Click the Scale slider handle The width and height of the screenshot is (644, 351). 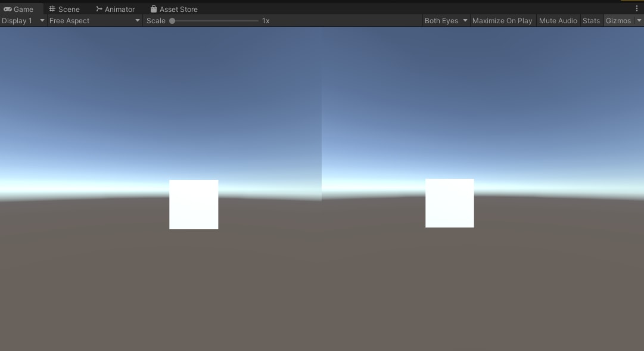pyautogui.click(x=173, y=20)
